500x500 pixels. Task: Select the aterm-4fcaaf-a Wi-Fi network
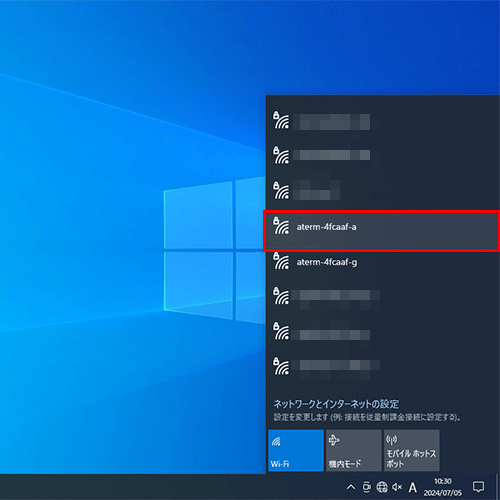click(382, 231)
